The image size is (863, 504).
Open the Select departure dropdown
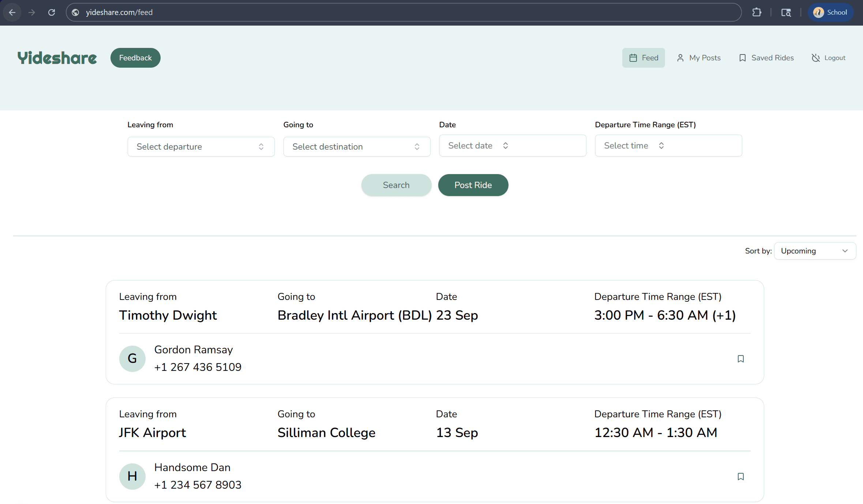pos(200,146)
